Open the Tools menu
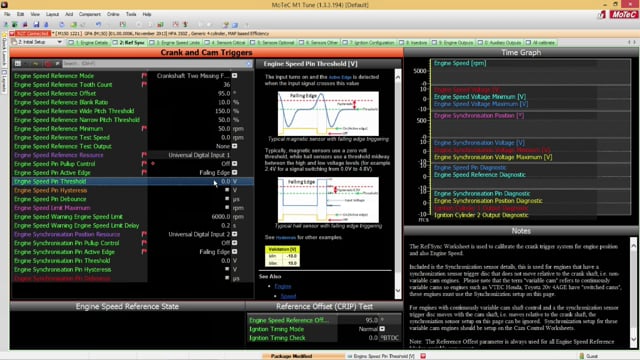The width and height of the screenshot is (640, 360). [x=131, y=14]
